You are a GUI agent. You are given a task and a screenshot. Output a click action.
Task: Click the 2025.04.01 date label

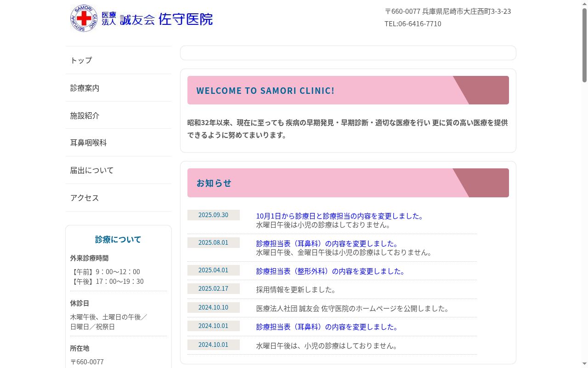point(213,270)
